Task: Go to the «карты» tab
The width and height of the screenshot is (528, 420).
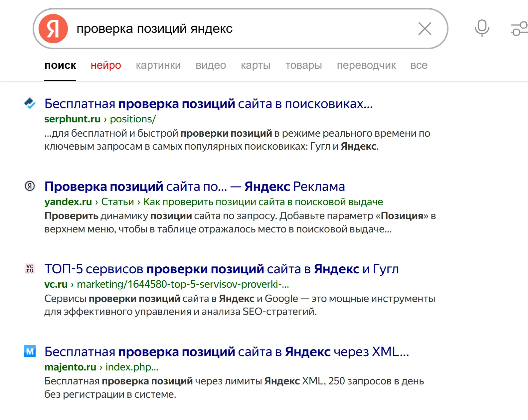Action: pos(256,65)
